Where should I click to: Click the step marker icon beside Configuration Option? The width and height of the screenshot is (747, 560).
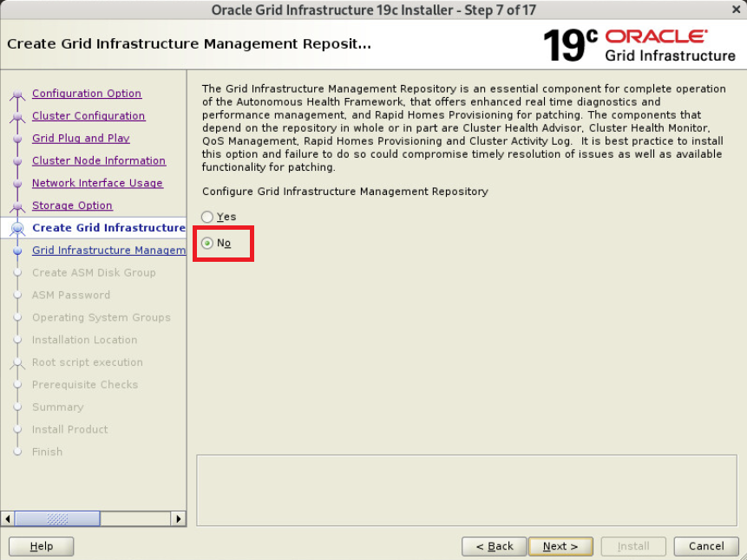[x=17, y=94]
